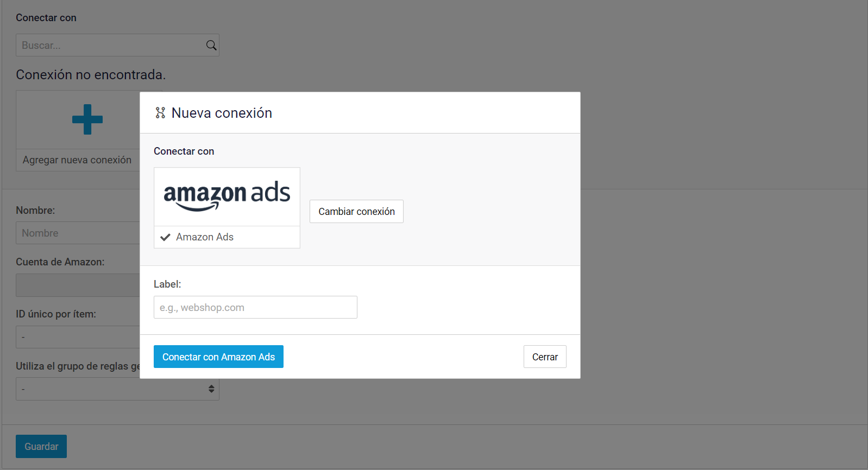
Task: Click the Label: field caption
Action: click(167, 284)
